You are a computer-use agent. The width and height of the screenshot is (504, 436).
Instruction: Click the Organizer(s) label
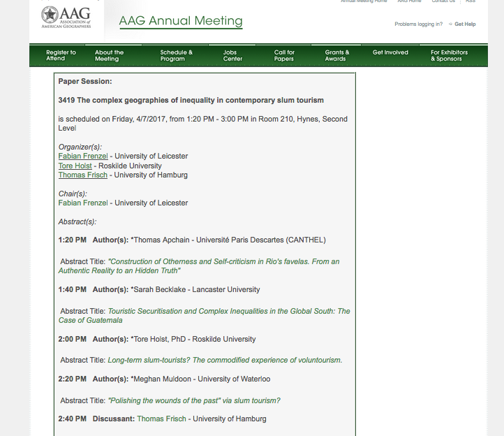coord(80,147)
